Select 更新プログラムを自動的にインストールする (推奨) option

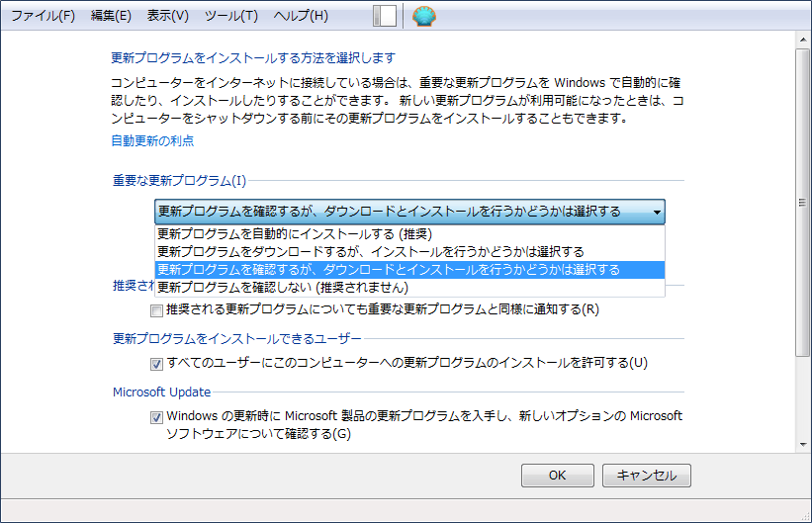409,234
